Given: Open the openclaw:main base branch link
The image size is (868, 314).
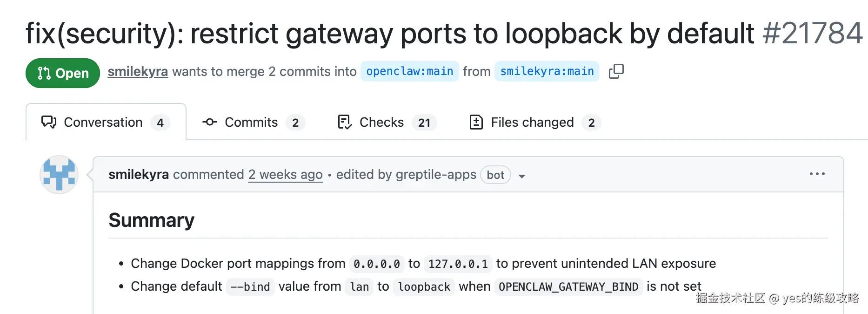Looking at the screenshot, I should 409,71.
